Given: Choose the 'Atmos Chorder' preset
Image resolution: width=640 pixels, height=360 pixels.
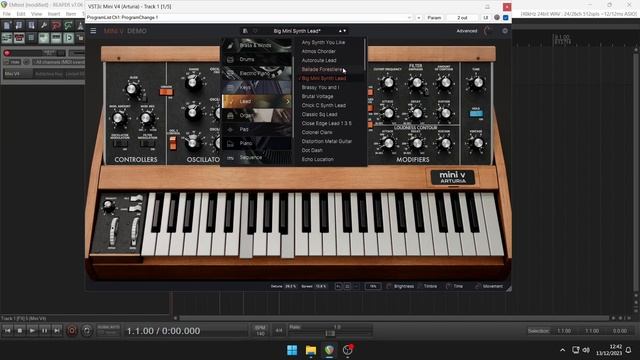Looking at the screenshot, I should (x=318, y=51).
